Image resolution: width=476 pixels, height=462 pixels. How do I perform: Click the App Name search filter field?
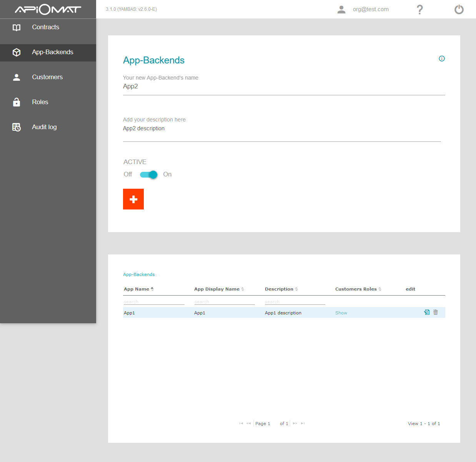tap(154, 302)
